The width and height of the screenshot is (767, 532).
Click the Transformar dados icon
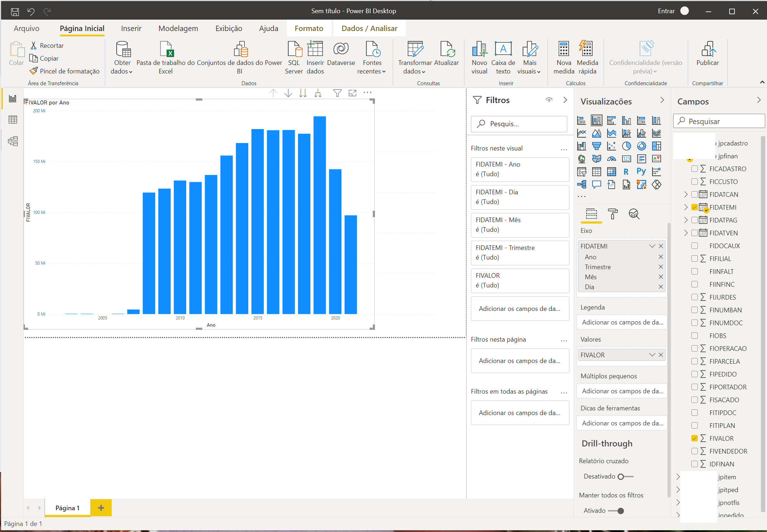(415, 50)
